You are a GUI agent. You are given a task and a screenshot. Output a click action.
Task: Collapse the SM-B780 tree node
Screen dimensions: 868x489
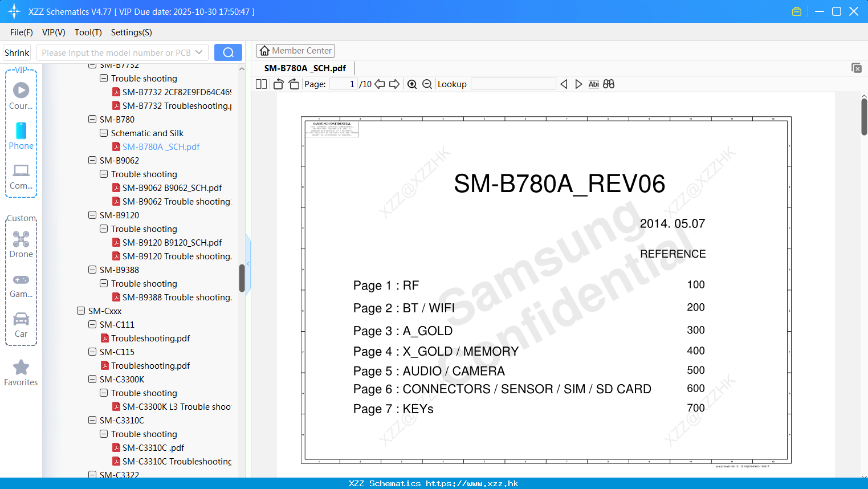tap(92, 119)
